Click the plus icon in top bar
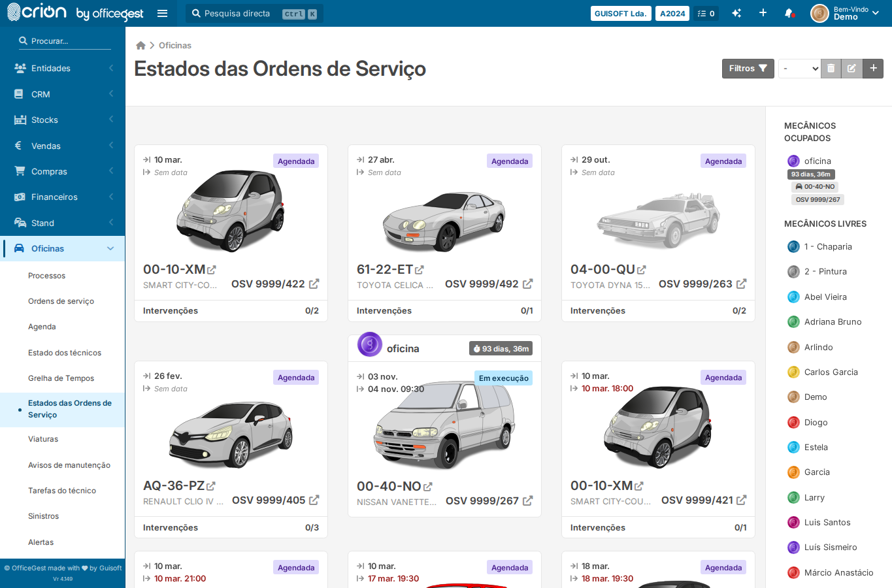 (x=763, y=13)
